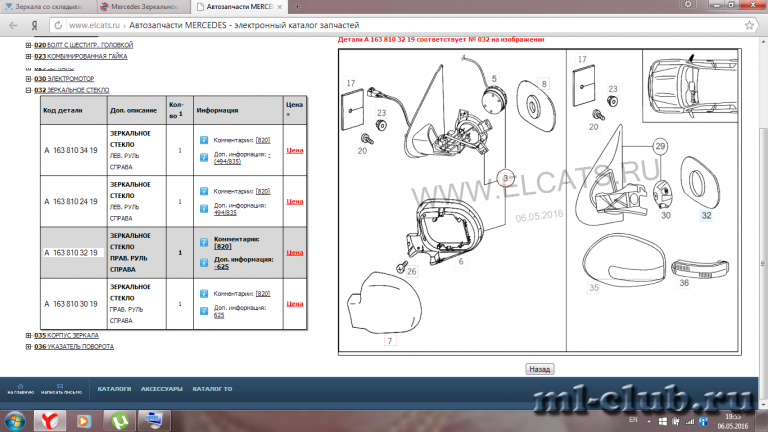Click comment info icon for A 163 810 34 19

204,140
